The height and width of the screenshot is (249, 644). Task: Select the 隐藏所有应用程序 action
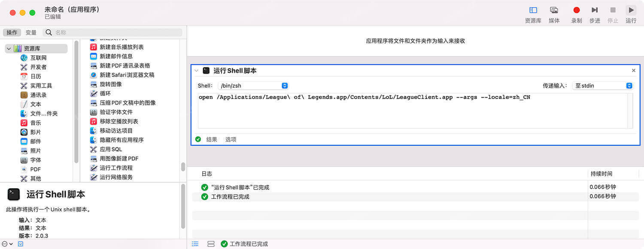(x=122, y=140)
